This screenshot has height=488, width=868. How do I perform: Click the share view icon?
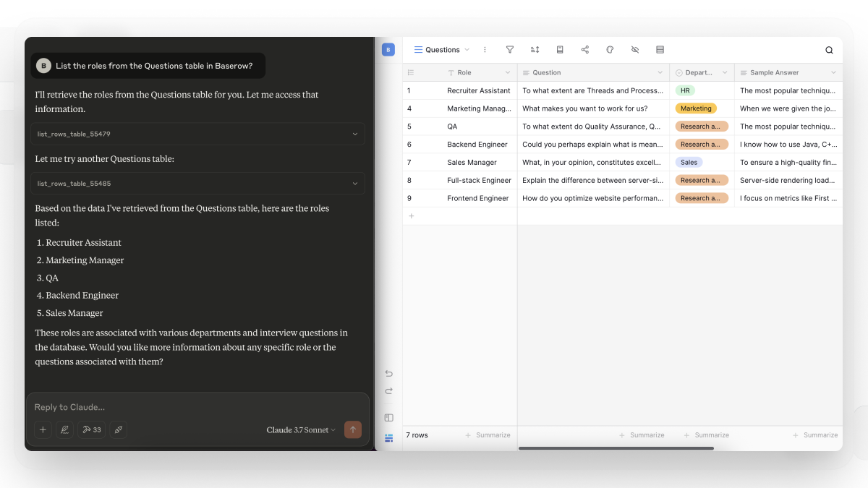(x=585, y=50)
